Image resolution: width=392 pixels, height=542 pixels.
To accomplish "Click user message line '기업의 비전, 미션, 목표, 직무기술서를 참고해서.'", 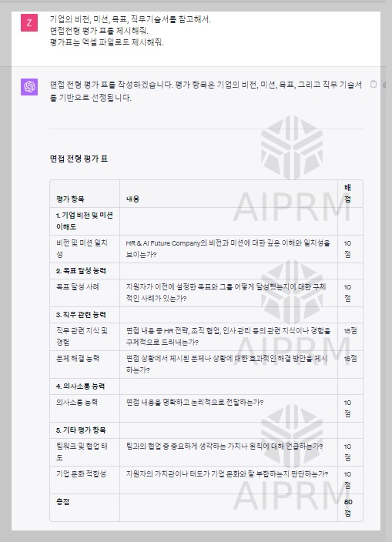I will 130,19.
